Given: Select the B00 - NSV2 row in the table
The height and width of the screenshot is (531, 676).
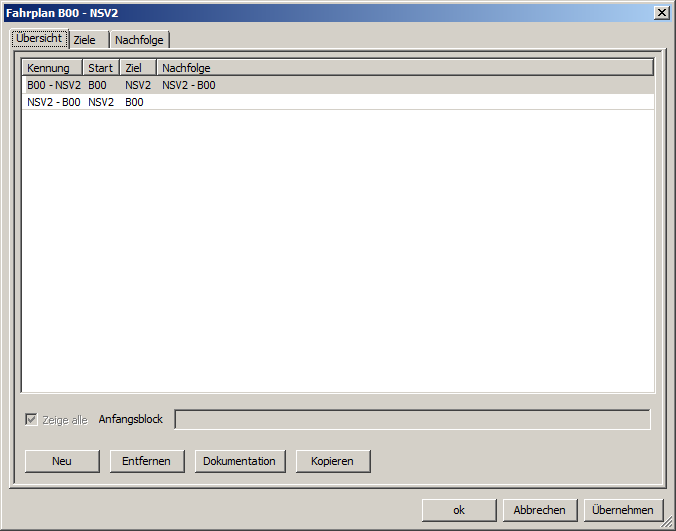Looking at the screenshot, I should click(x=54, y=85).
